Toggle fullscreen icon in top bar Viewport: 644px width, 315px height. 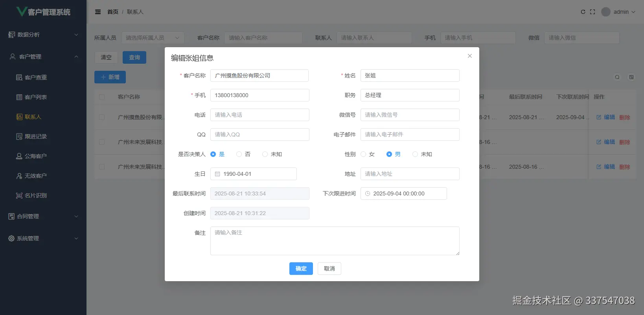tap(592, 12)
